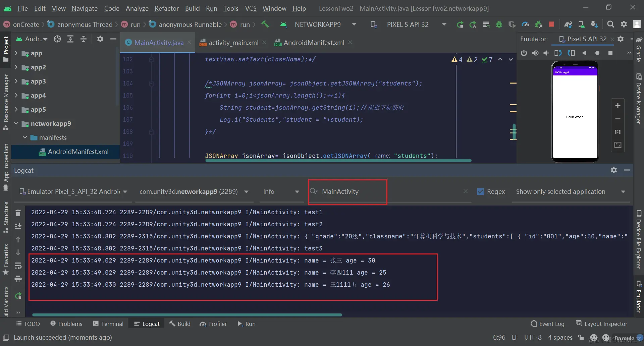The width and height of the screenshot is (644, 346).
Task: Open the Build menu
Action: [x=192, y=8]
